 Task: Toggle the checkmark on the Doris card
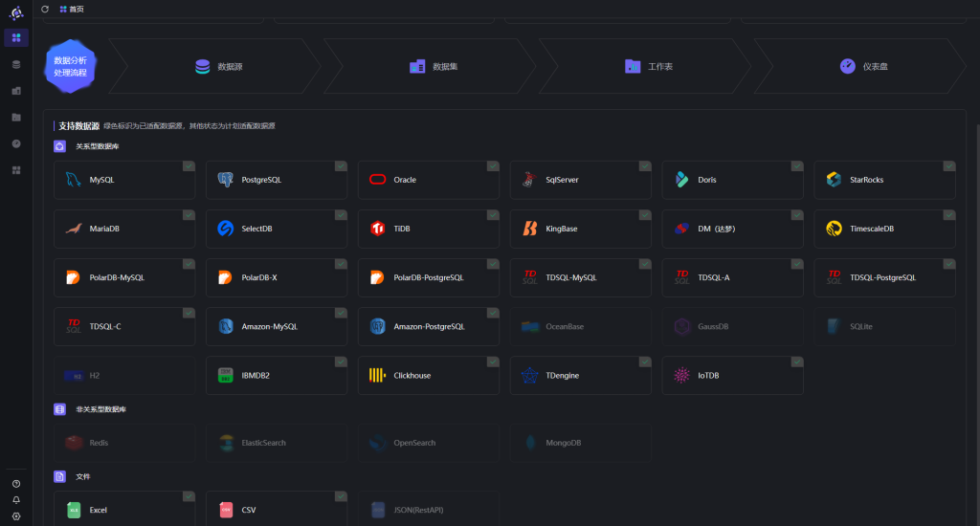pos(797,166)
